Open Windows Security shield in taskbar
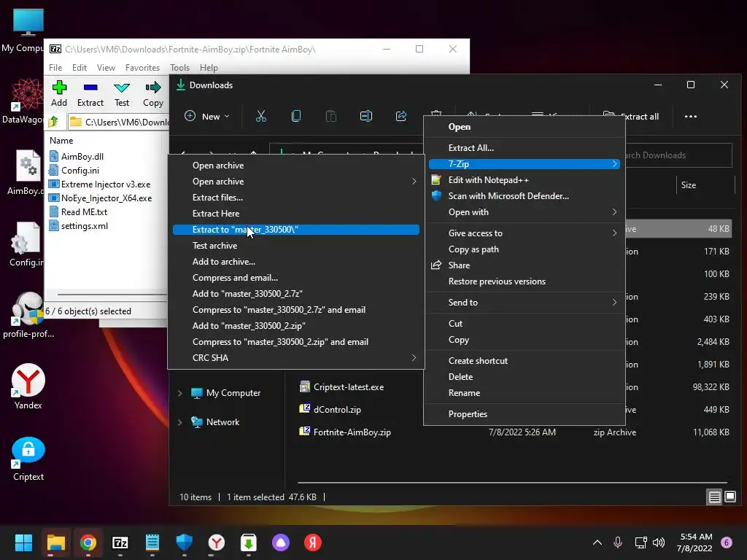Viewport: 747px width, 560px height. 185,542
